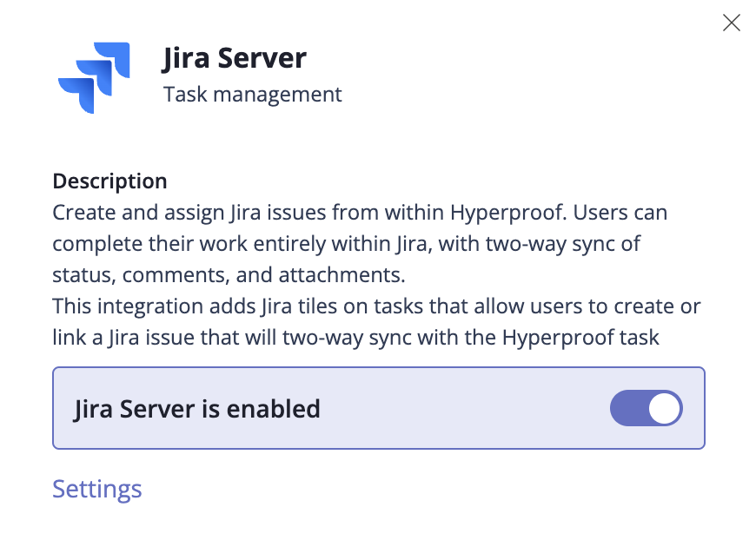Expand details via the enabled state box
Viewport: 756px width, 540px height.
pyautogui.click(x=378, y=408)
